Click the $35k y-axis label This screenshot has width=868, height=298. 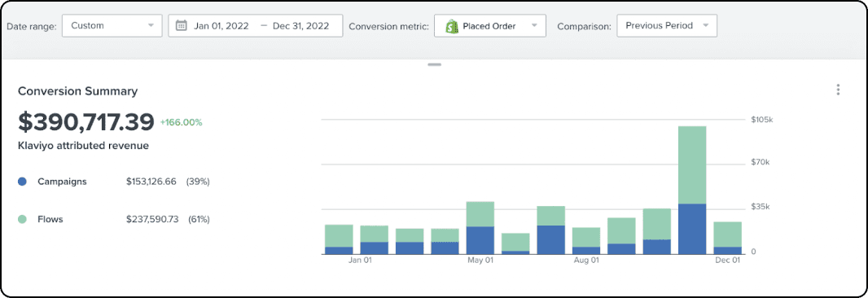coord(760,207)
